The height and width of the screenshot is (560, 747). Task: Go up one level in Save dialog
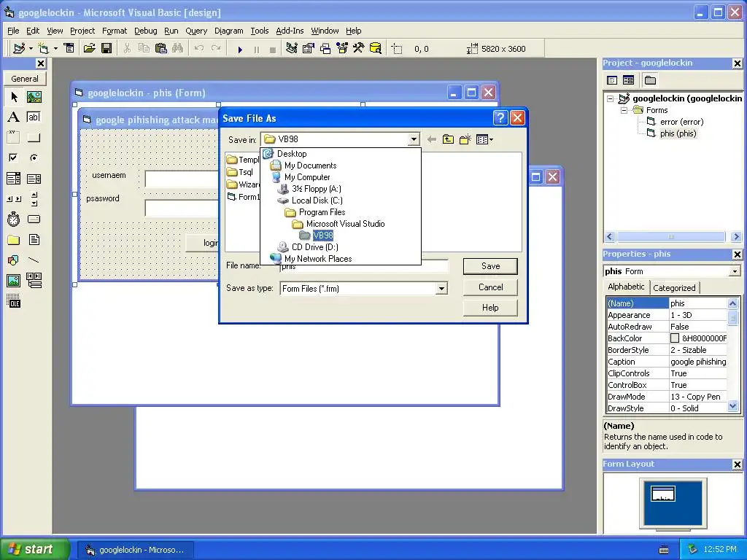[x=448, y=139]
